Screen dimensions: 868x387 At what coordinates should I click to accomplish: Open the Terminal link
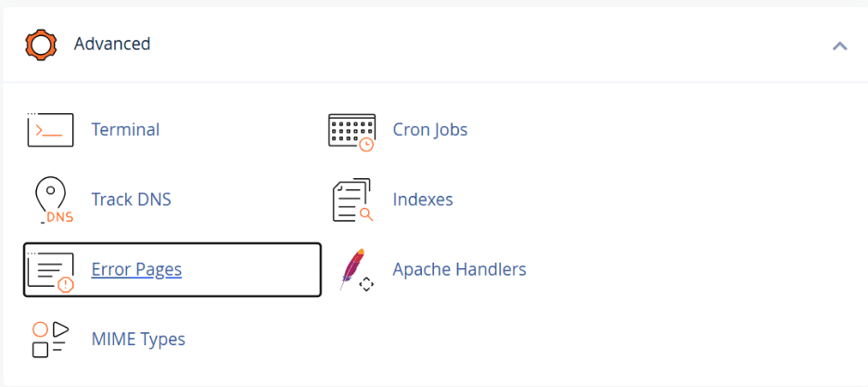[x=125, y=130]
